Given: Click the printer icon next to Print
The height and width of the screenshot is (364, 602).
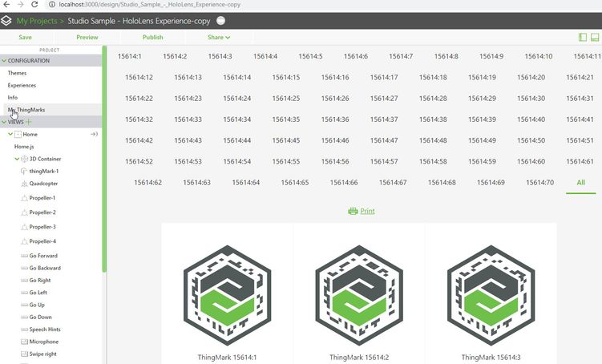Looking at the screenshot, I should (x=353, y=211).
